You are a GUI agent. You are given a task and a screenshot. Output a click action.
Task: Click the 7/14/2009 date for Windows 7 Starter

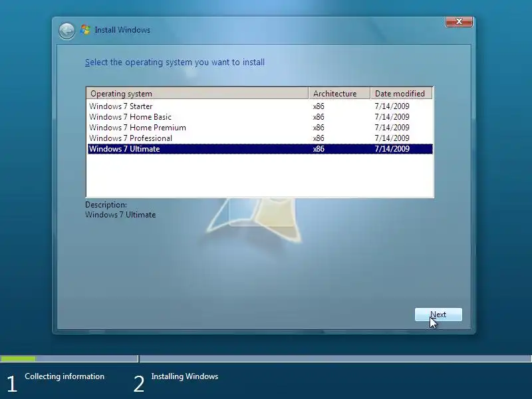392,106
